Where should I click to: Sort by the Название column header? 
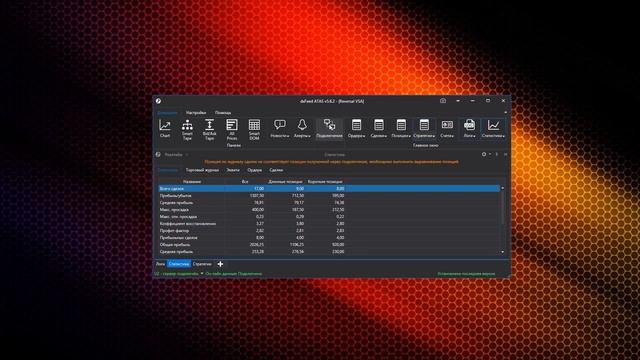coord(192,181)
